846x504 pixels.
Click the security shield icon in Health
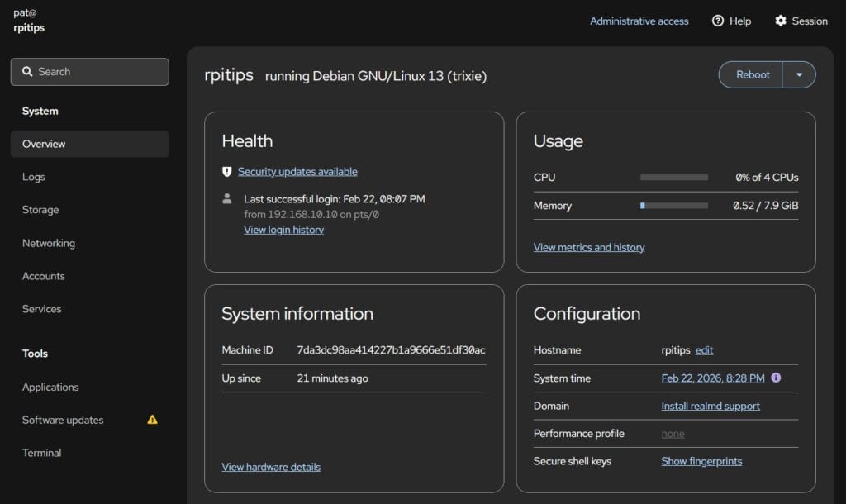(x=227, y=172)
